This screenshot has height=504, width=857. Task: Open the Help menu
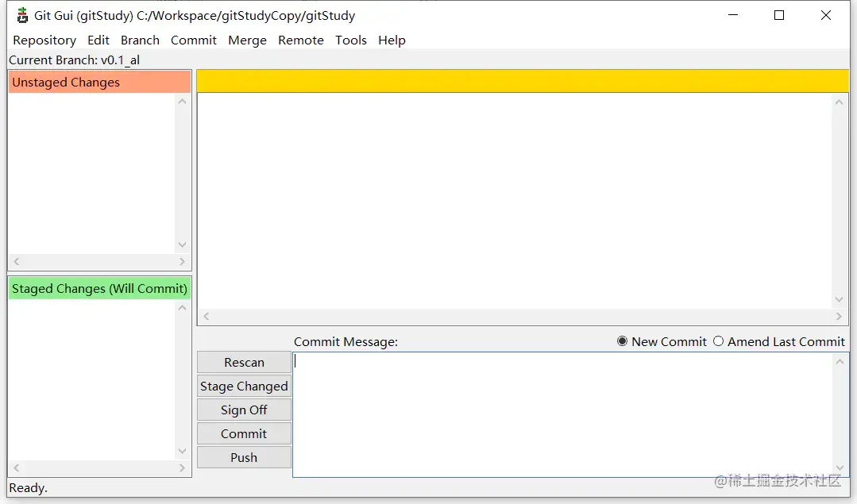pyautogui.click(x=392, y=40)
